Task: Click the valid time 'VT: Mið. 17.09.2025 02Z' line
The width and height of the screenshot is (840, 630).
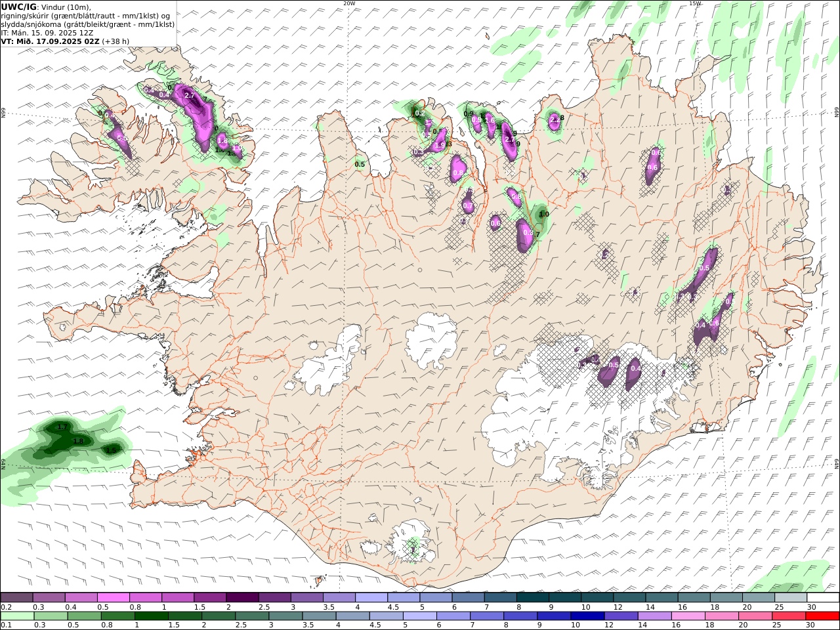Action: 50,41
